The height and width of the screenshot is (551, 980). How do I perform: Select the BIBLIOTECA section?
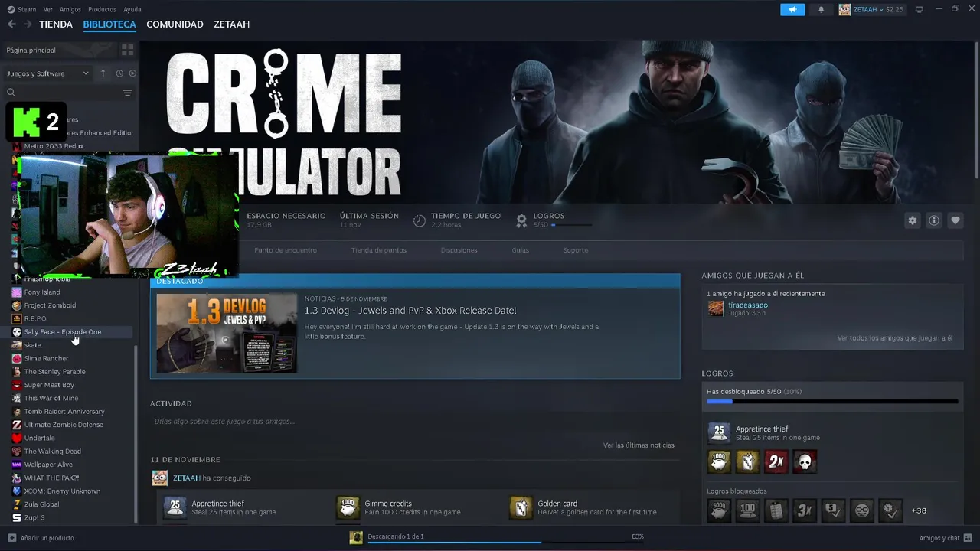click(x=109, y=24)
